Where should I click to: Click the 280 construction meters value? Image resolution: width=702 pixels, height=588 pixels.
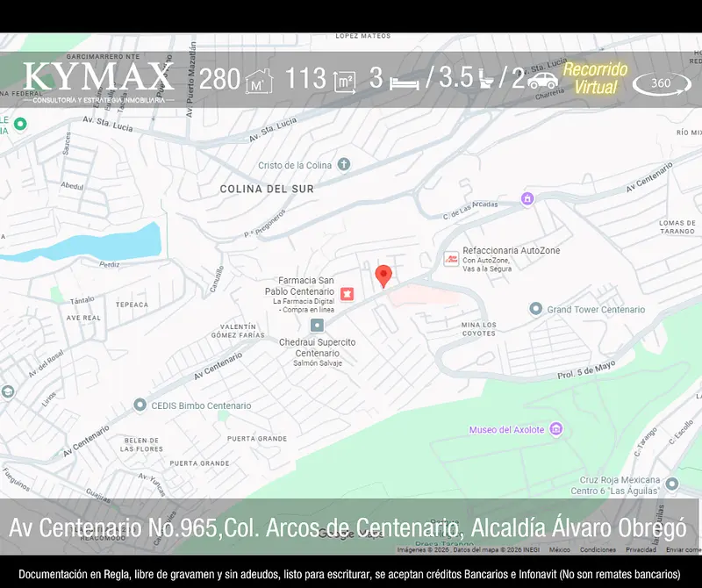tap(219, 79)
